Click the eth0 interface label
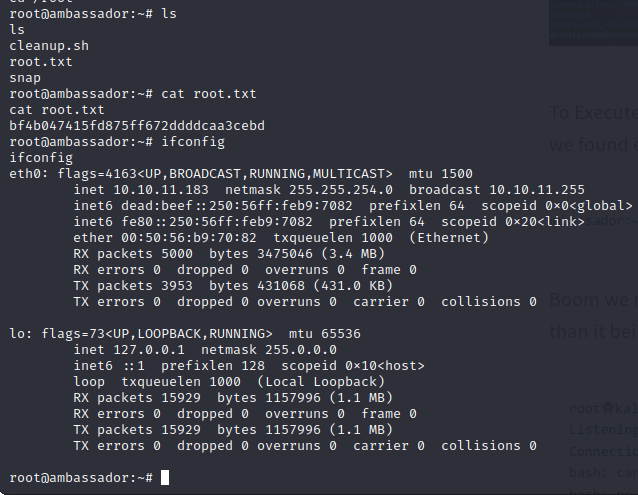This screenshot has width=638, height=495. coord(28,174)
